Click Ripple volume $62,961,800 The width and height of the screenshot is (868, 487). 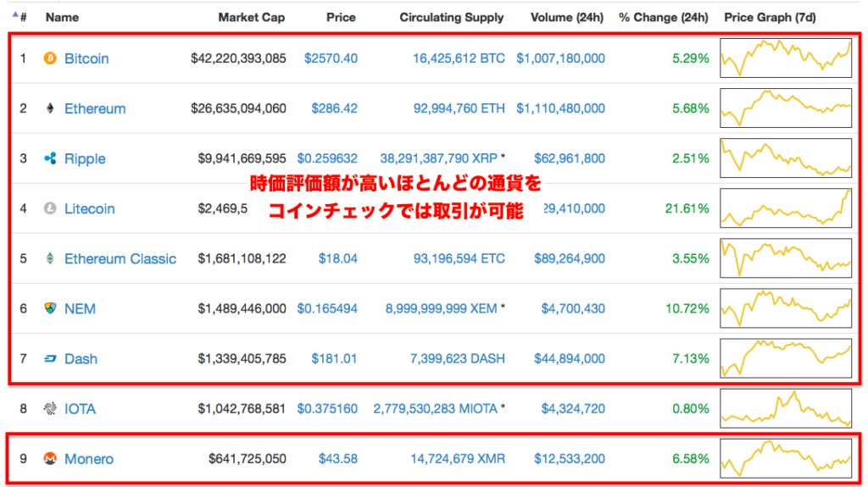[569, 158]
